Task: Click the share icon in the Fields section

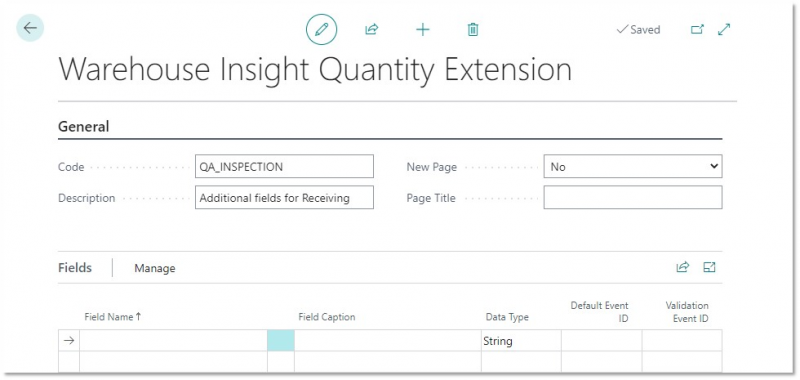Action: click(683, 267)
